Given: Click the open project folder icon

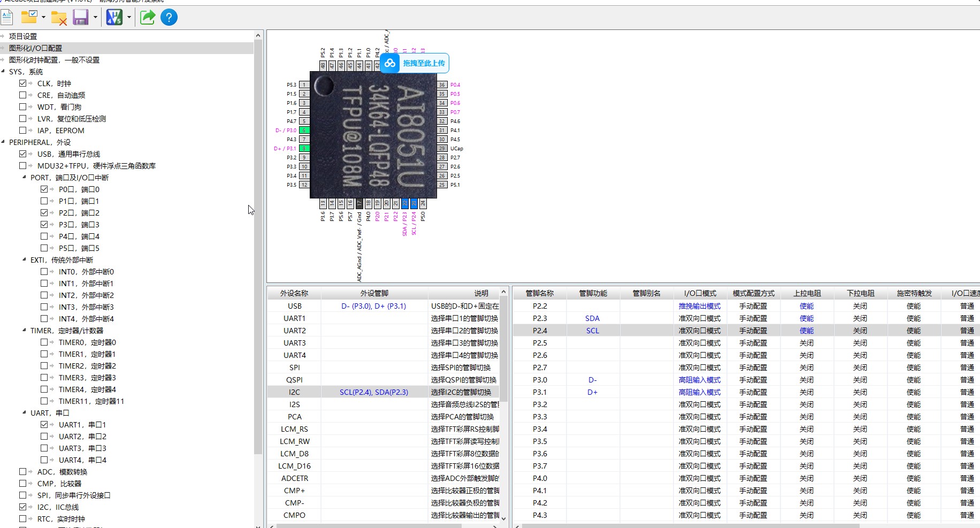Looking at the screenshot, I should (29, 18).
